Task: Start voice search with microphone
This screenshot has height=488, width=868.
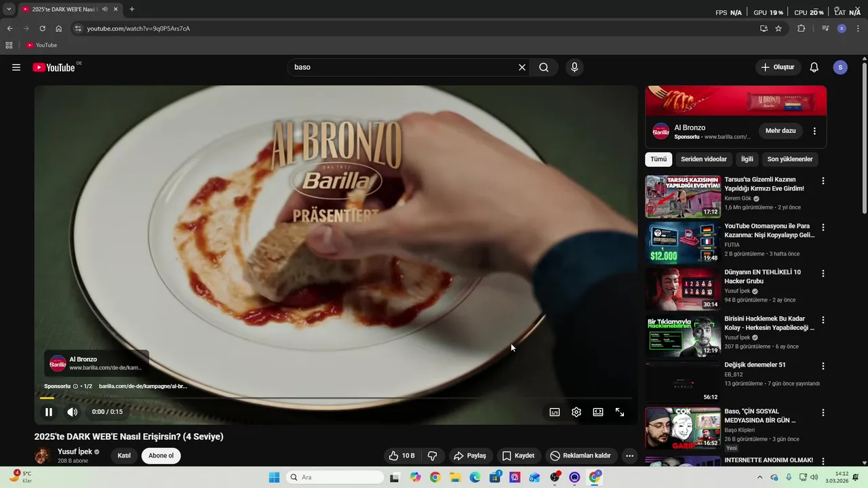Action: [x=574, y=67]
